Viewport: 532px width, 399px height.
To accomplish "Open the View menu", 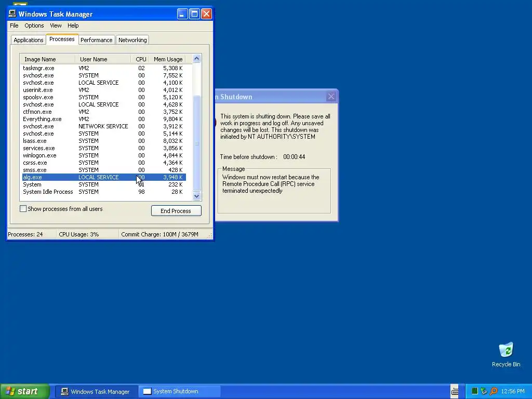I will pyautogui.click(x=56, y=25).
